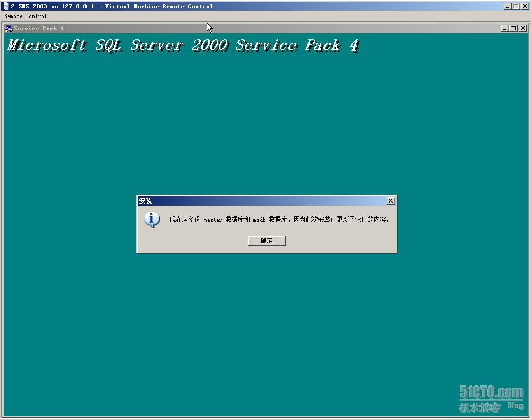Click the Virtual Machine Remote Control title icon
The height and width of the screenshot is (420, 531).
click(6, 6)
